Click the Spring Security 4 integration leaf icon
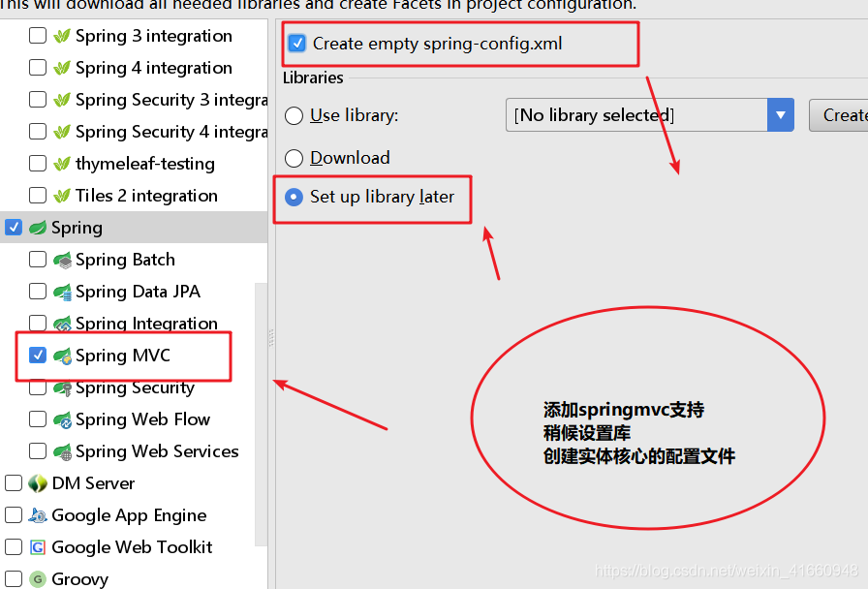The width and height of the screenshot is (868, 589). [x=62, y=133]
